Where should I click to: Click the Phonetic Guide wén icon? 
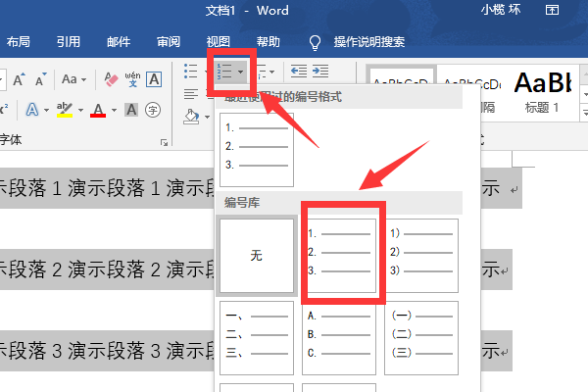point(132,79)
